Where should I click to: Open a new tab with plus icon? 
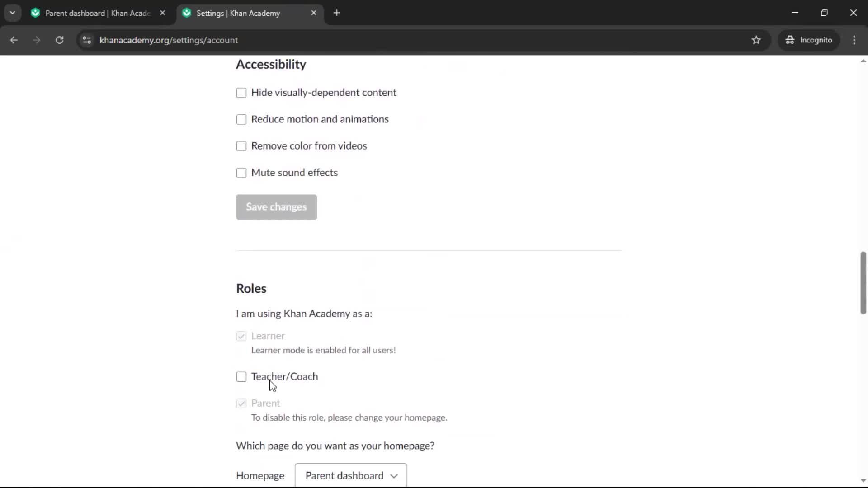336,13
